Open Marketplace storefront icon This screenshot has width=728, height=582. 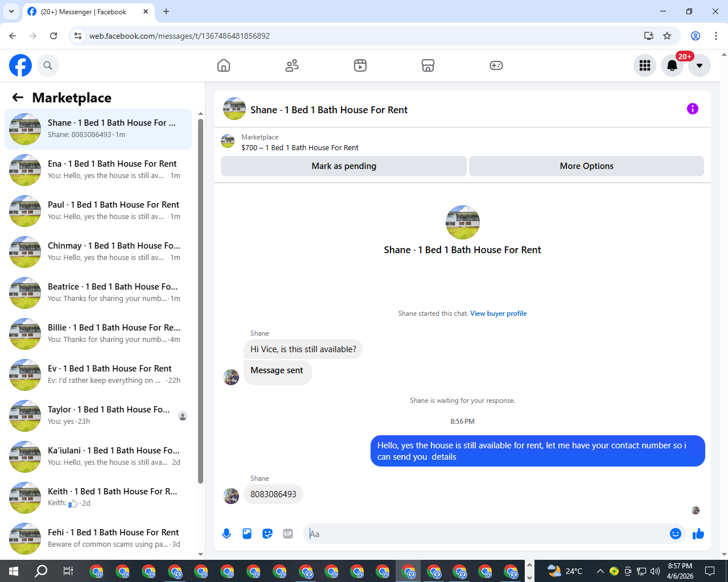tap(428, 65)
